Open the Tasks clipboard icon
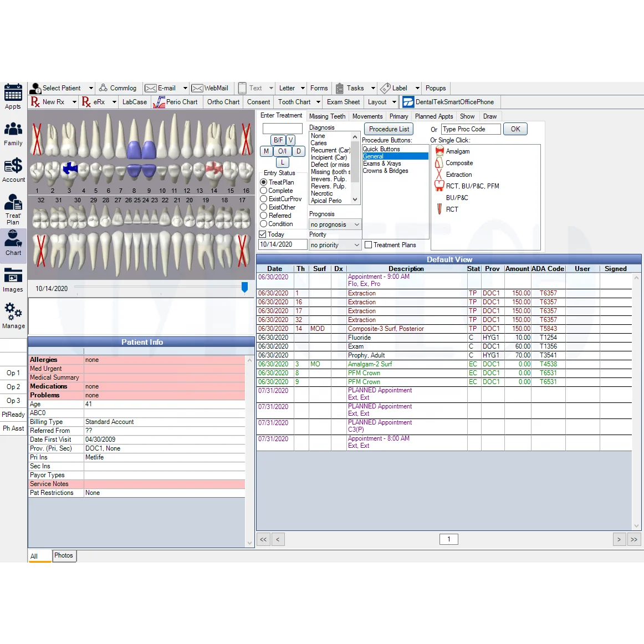Screen dimensions: 644x644 340,88
